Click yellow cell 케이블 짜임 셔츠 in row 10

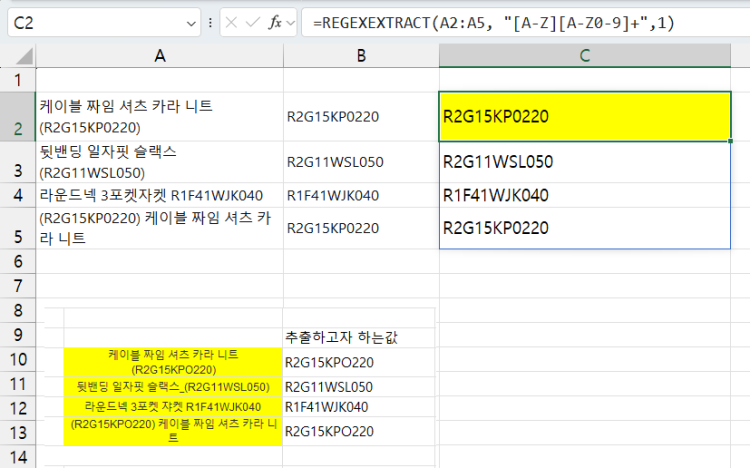pos(173,362)
